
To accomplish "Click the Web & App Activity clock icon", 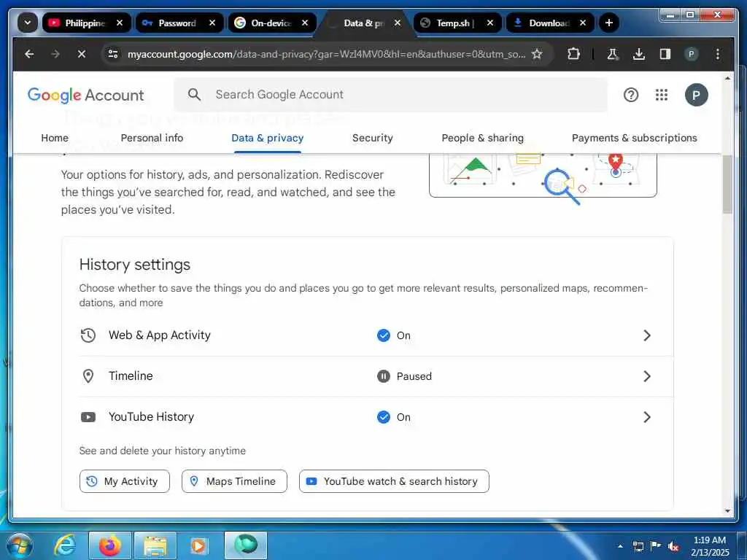I will tap(88, 335).
